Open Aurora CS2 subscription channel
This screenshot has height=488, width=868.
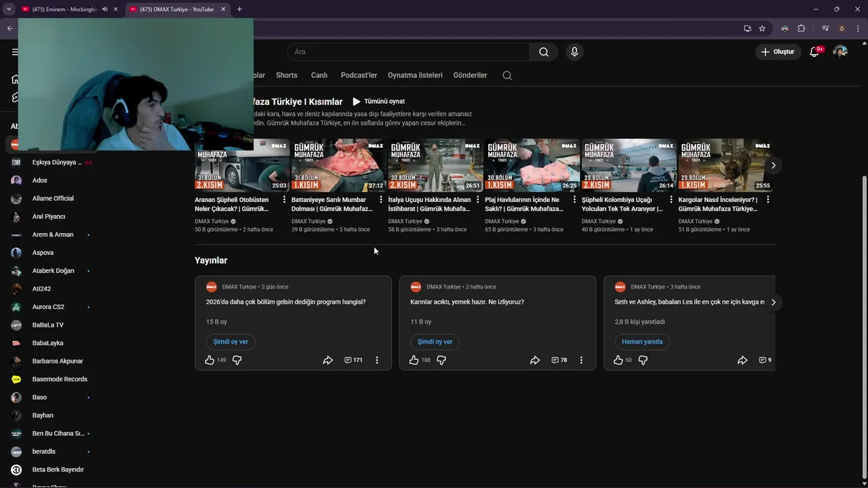pyautogui.click(x=51, y=307)
